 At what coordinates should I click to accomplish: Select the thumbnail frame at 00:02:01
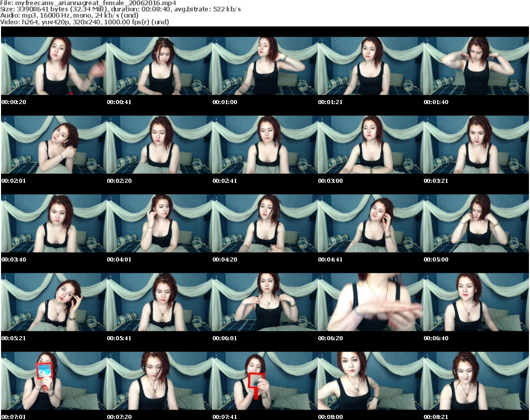[54, 144]
